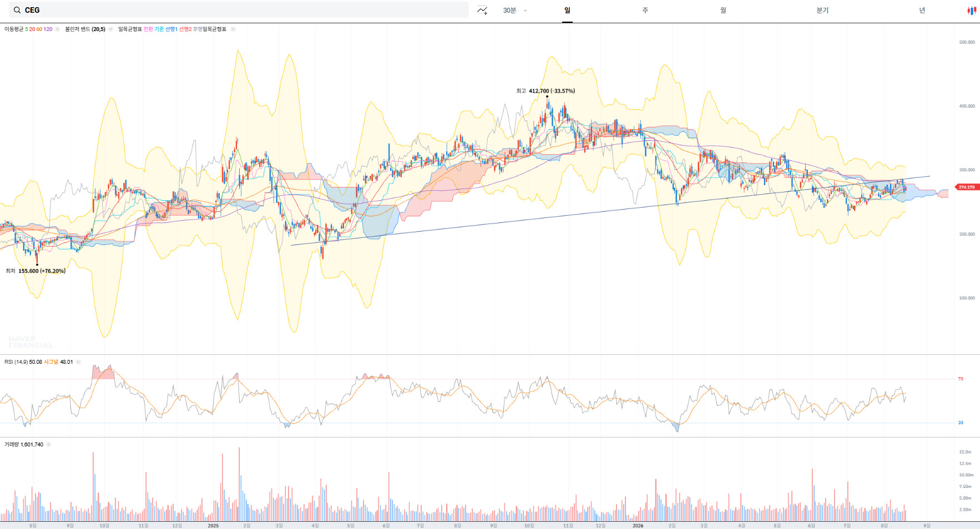This screenshot has height=529, width=980.
Task: Click the 최저 155.600 low price annotation
Action: pyautogui.click(x=36, y=271)
